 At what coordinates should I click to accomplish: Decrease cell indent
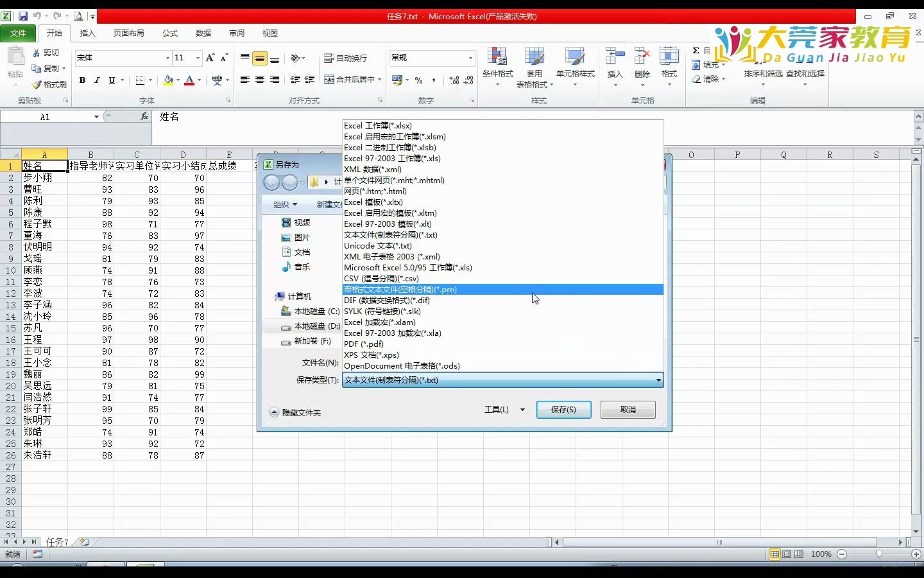[295, 80]
